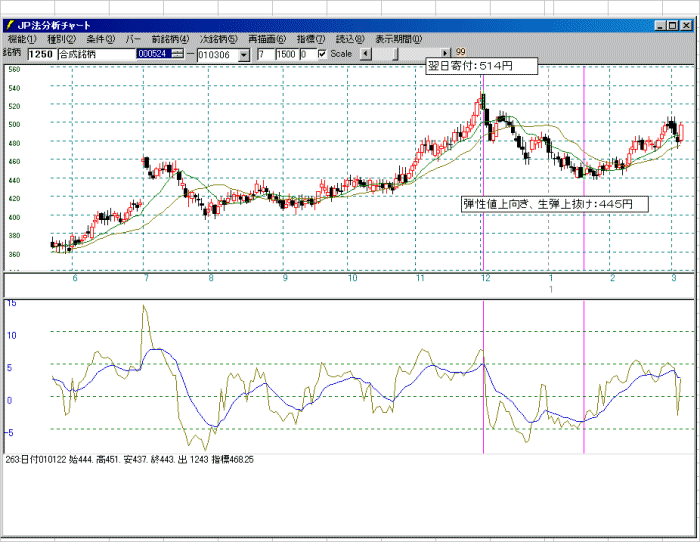Open the 機能 menu
Image resolution: width=700 pixels, height=542 pixels.
[x=20, y=39]
